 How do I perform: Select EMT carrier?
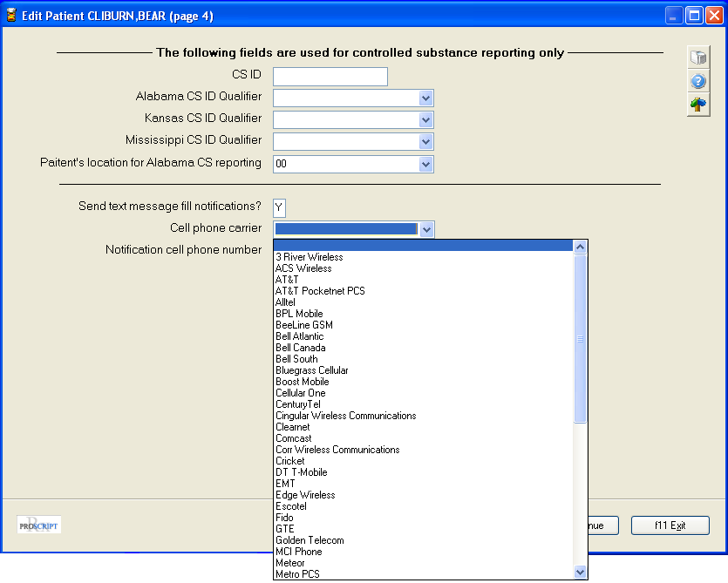424,484
